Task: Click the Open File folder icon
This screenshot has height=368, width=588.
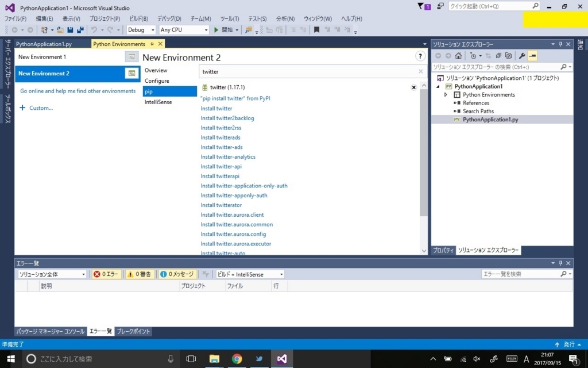Action: (60, 30)
